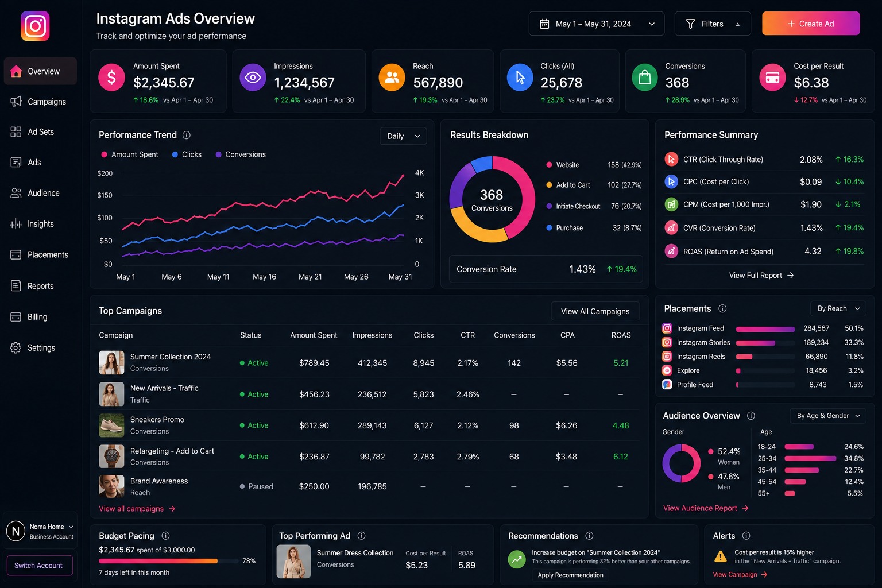This screenshot has height=588, width=882.
Task: Toggle the Clicks legend series
Action: (x=187, y=154)
